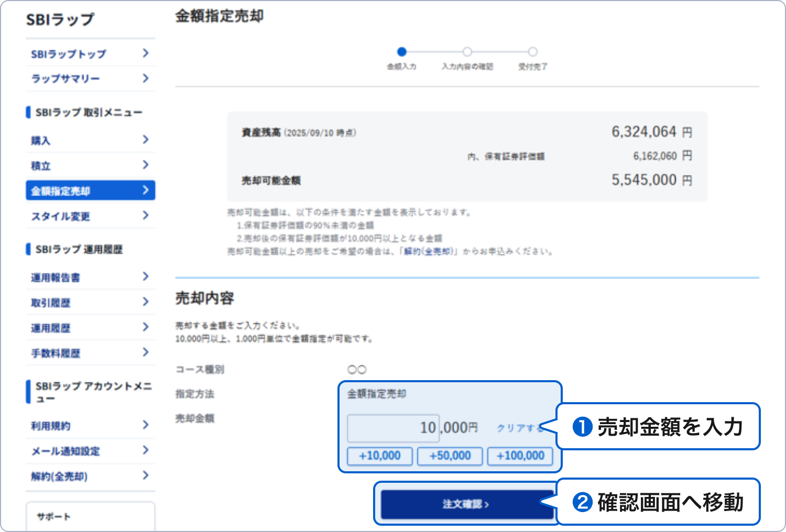Click arrow icon next to 積立
Image resolution: width=786 pixels, height=532 pixels.
145,165
